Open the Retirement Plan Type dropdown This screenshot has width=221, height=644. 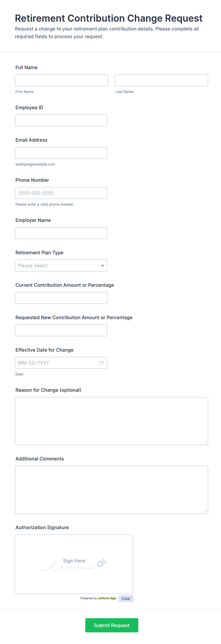[x=61, y=265]
